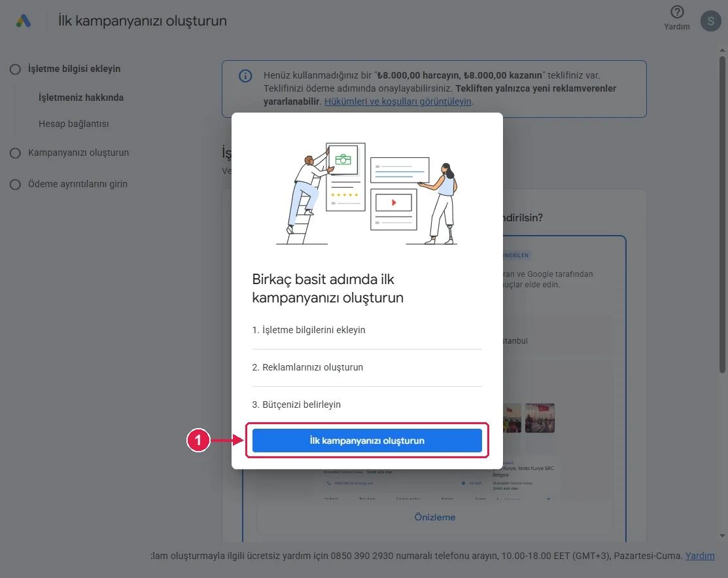Open the İşletmeniz hakkında sub-step
The height and width of the screenshot is (578, 728).
pyautogui.click(x=81, y=98)
